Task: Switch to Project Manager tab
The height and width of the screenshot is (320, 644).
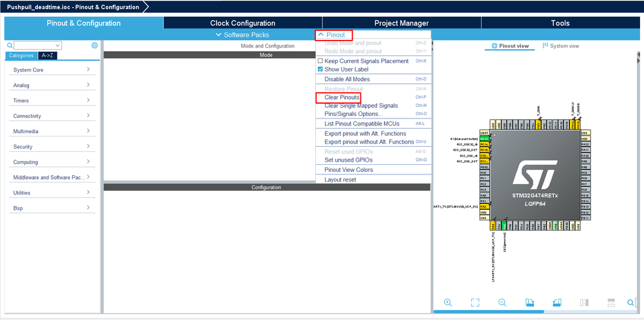Action: click(x=401, y=23)
